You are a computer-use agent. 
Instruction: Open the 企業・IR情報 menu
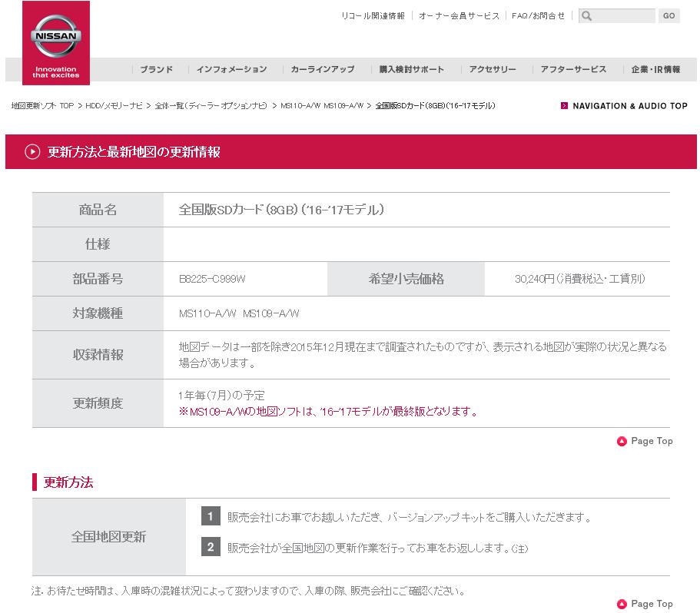tap(655, 69)
